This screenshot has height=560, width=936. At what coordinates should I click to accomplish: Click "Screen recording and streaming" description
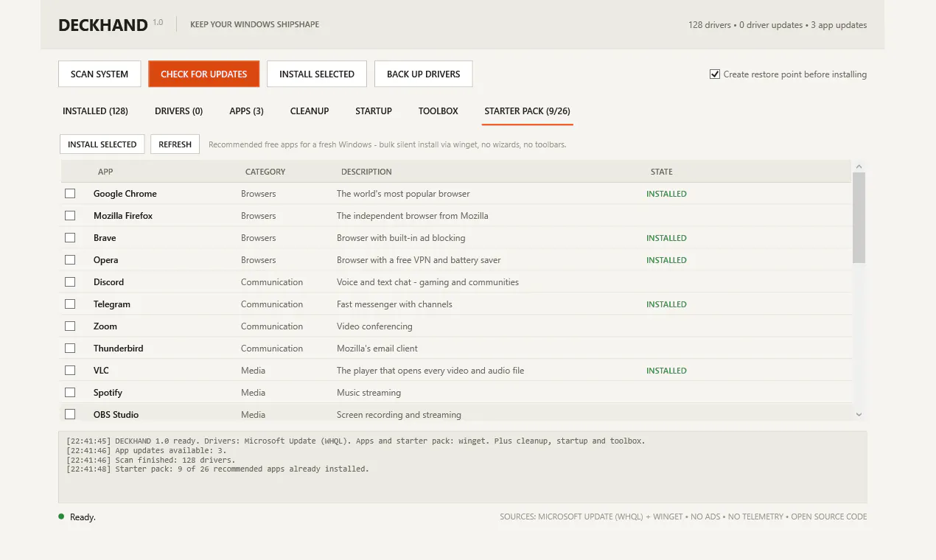pos(399,415)
